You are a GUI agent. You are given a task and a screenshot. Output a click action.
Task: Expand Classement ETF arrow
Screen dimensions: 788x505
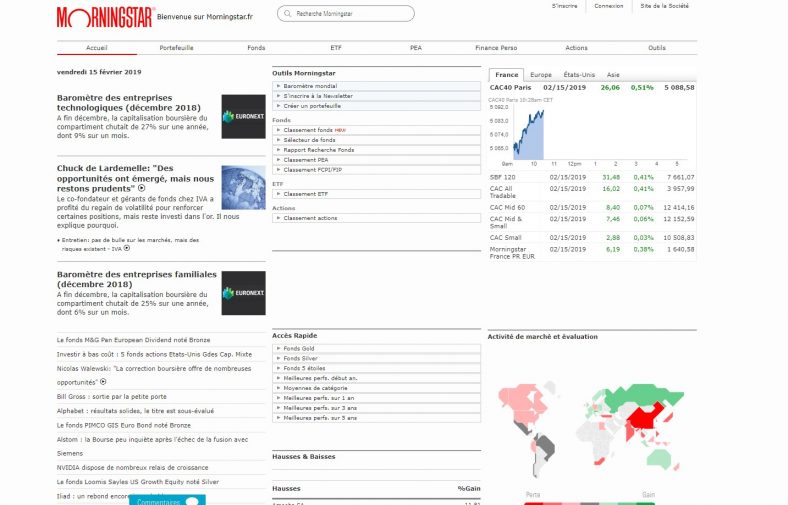pyautogui.click(x=278, y=194)
